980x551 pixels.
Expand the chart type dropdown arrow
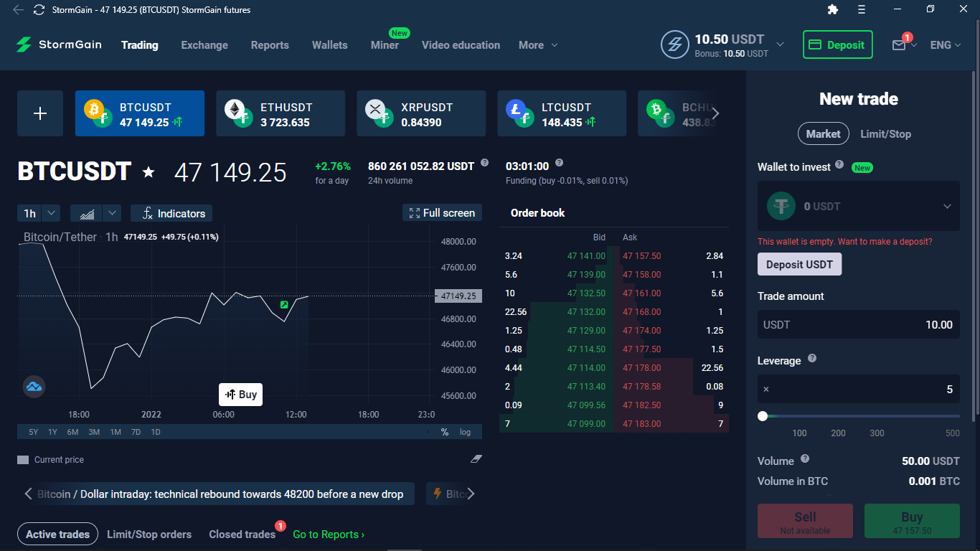[112, 213]
